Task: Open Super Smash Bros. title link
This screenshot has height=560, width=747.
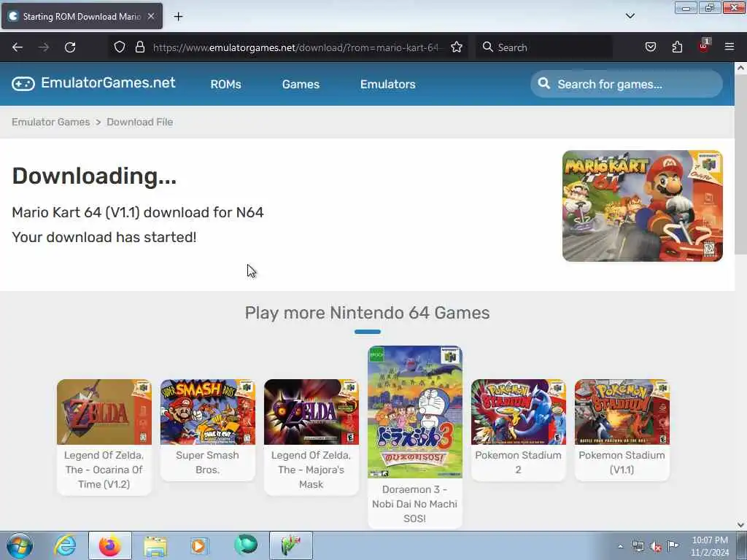Action: click(208, 462)
